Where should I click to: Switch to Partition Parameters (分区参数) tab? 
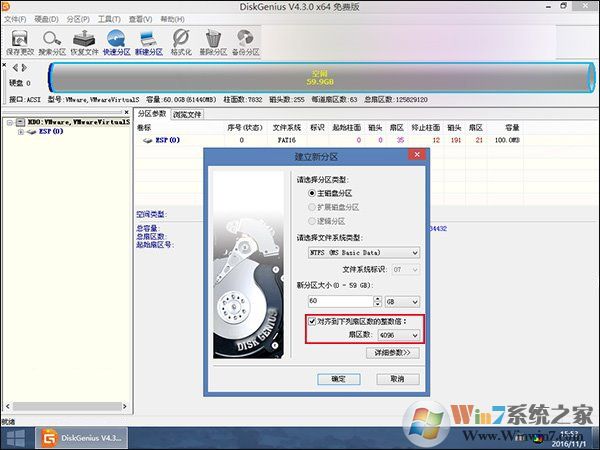[152, 114]
